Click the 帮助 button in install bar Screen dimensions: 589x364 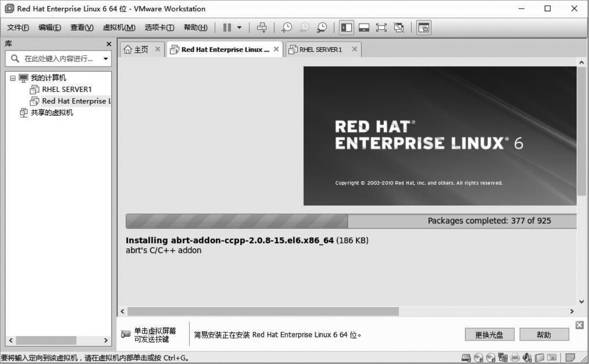pos(544,335)
